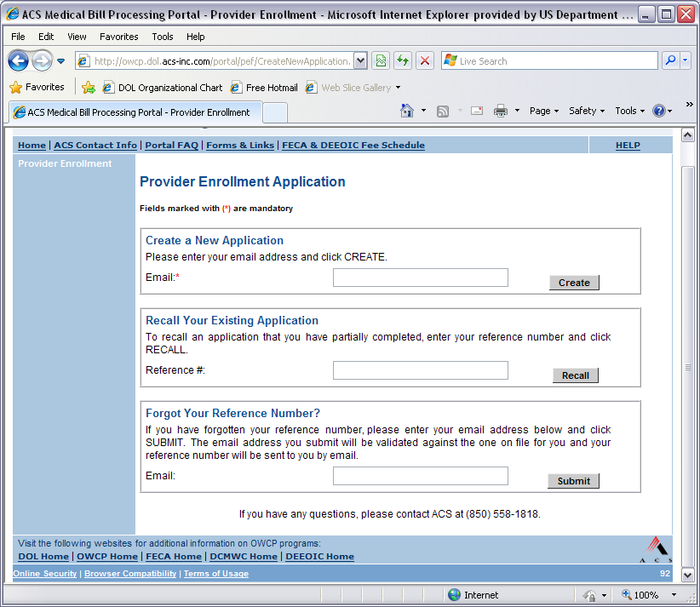The width and height of the screenshot is (700, 607).
Task: Click the Email field under Forgot Your Reference Number
Action: [421, 476]
